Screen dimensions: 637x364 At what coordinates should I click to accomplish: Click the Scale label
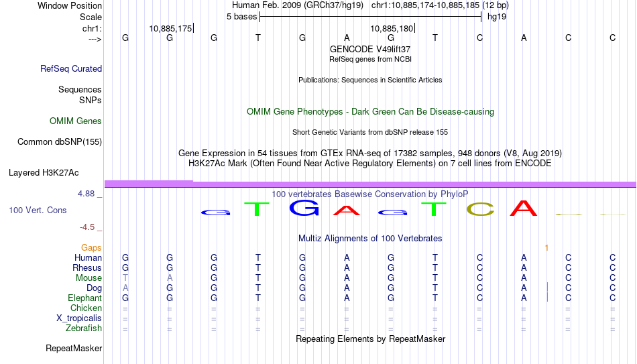(91, 17)
